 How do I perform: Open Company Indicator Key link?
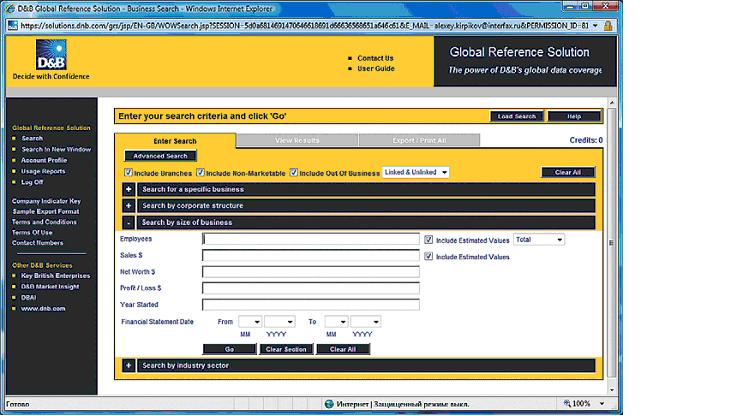[x=46, y=201]
